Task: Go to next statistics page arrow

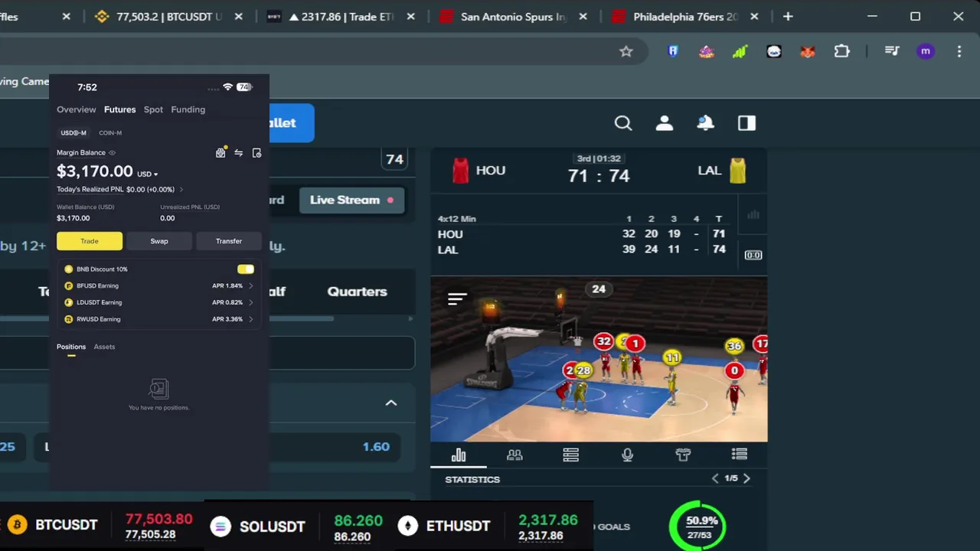Action: 746,479
